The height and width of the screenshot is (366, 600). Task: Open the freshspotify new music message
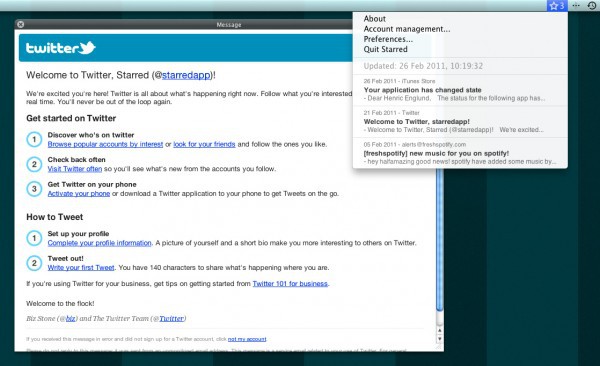point(460,153)
